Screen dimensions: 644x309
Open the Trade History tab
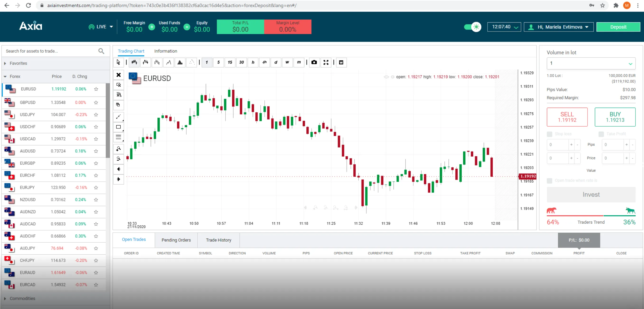pyautogui.click(x=218, y=240)
